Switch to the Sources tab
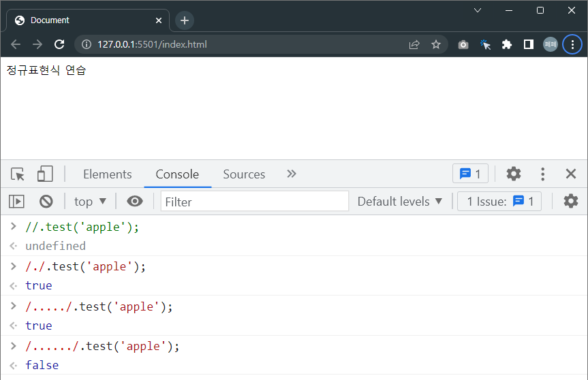Viewport: 588px width, 380px height. click(x=244, y=174)
